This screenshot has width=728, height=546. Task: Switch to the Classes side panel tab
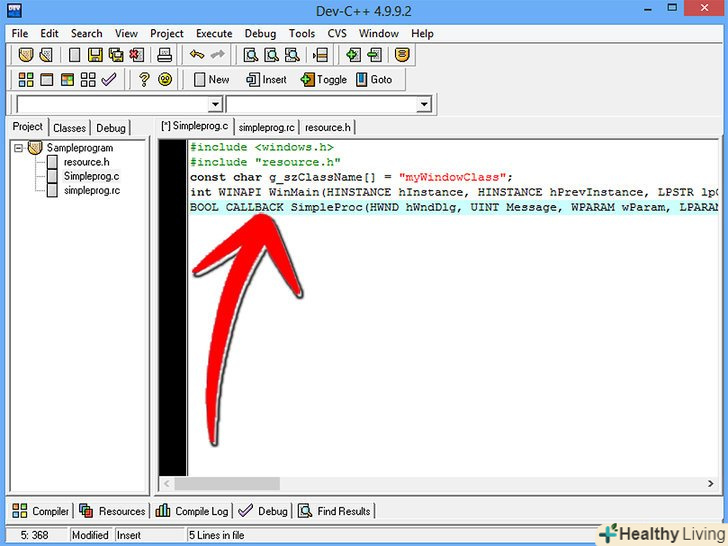[x=69, y=128]
